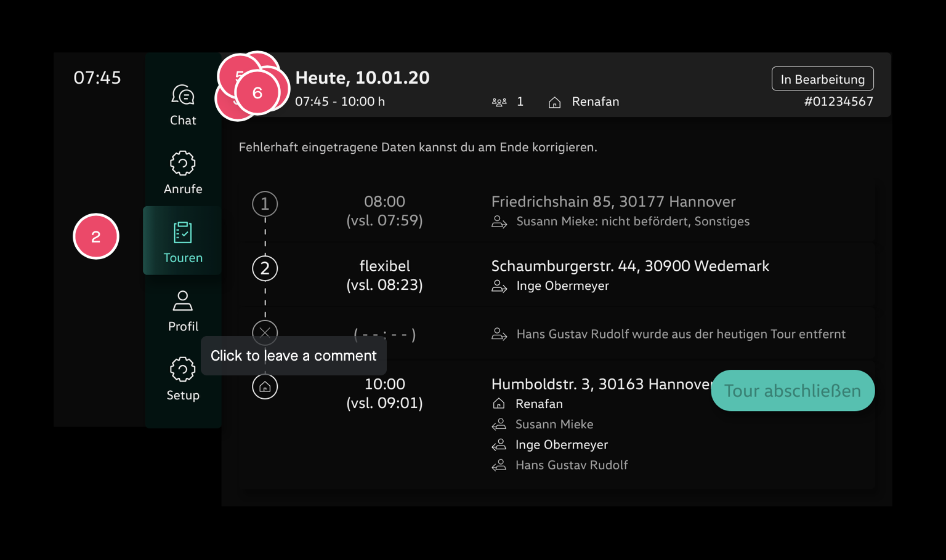Select address Schaumburgerstr. 44, 30900 Wedemark
Viewport: 946px width, 560px height.
point(630,266)
